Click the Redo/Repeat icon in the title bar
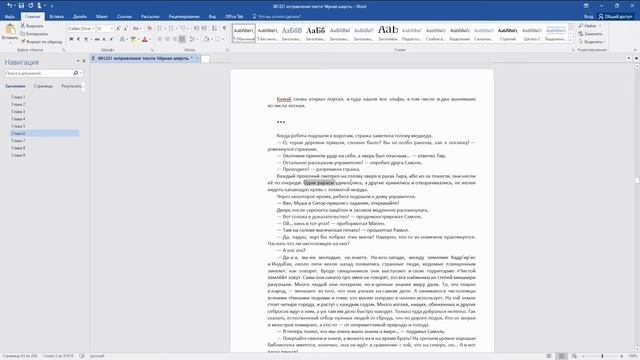Image resolution: width=640 pixels, height=360 pixels. coord(30,5)
